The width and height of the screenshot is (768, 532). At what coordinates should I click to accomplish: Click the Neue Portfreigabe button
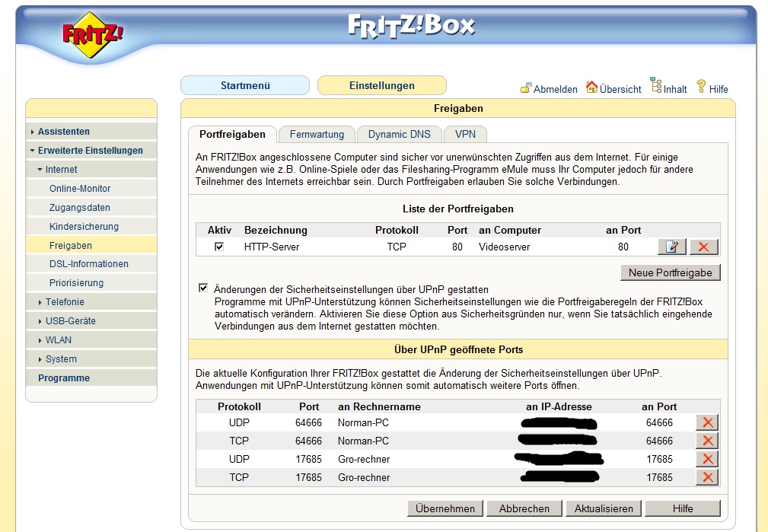pos(671,273)
